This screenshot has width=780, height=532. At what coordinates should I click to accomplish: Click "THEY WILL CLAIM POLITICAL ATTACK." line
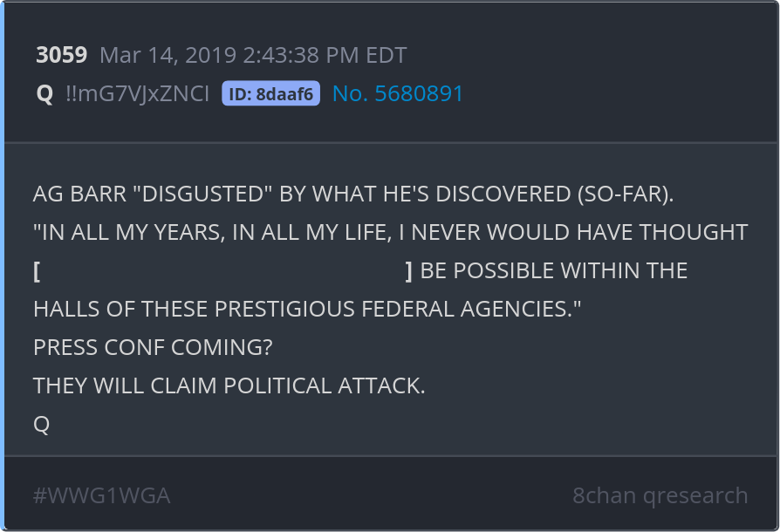[x=229, y=385]
